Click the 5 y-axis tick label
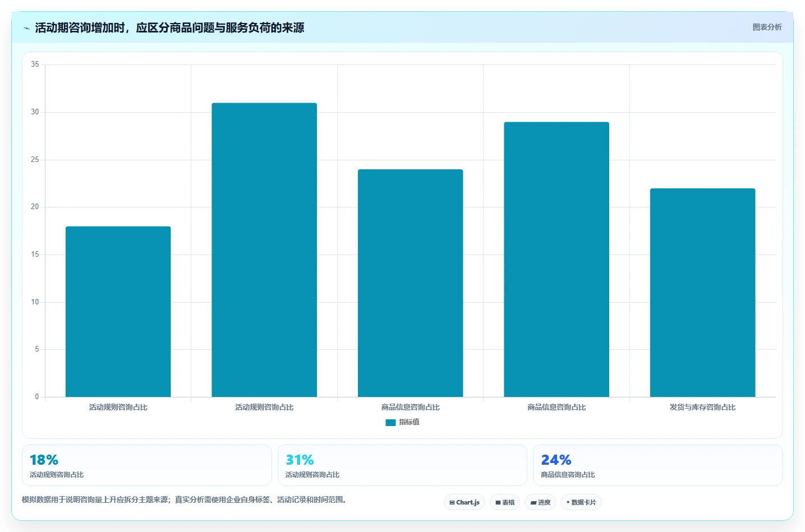Viewport: 805px width, 532px height. (x=37, y=349)
